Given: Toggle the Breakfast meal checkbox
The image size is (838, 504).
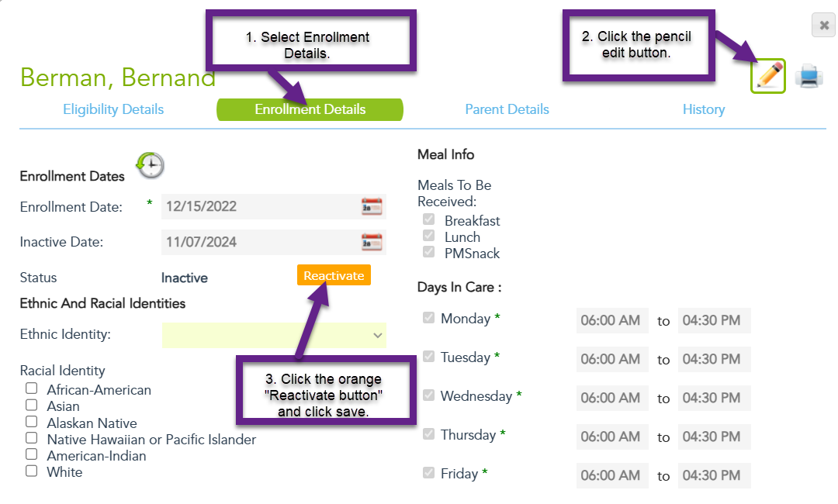Looking at the screenshot, I should click(x=428, y=219).
